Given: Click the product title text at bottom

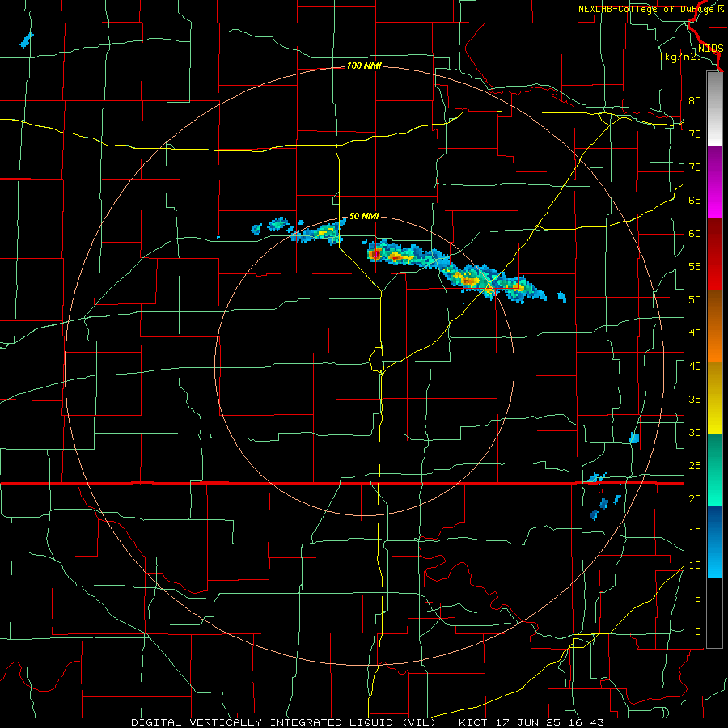Looking at the screenshot, I should tap(367, 722).
